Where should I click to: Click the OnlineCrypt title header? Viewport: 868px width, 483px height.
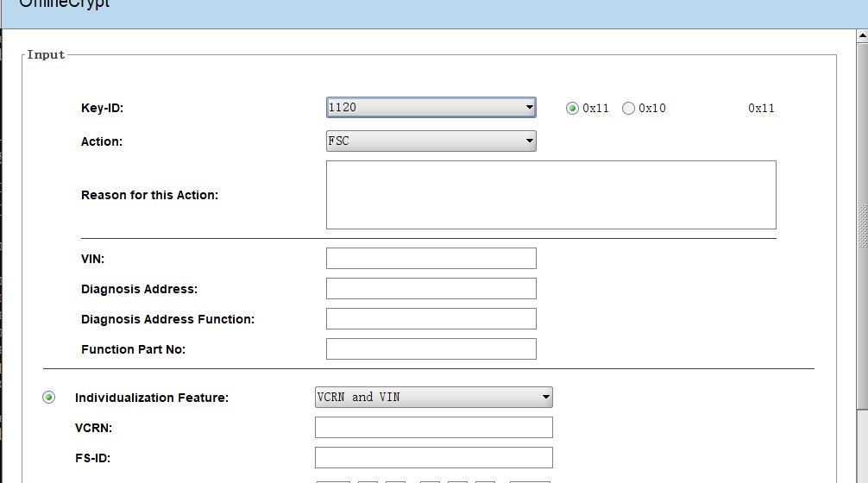(65, 3)
